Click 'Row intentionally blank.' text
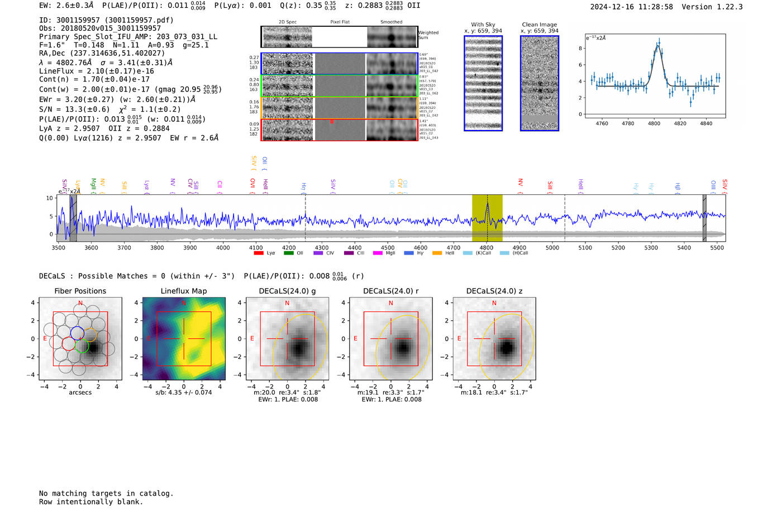 coord(91,502)
